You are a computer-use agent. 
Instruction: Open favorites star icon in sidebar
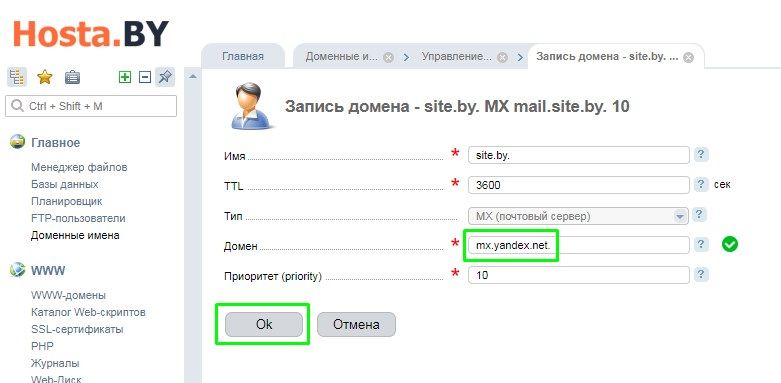click(x=45, y=77)
